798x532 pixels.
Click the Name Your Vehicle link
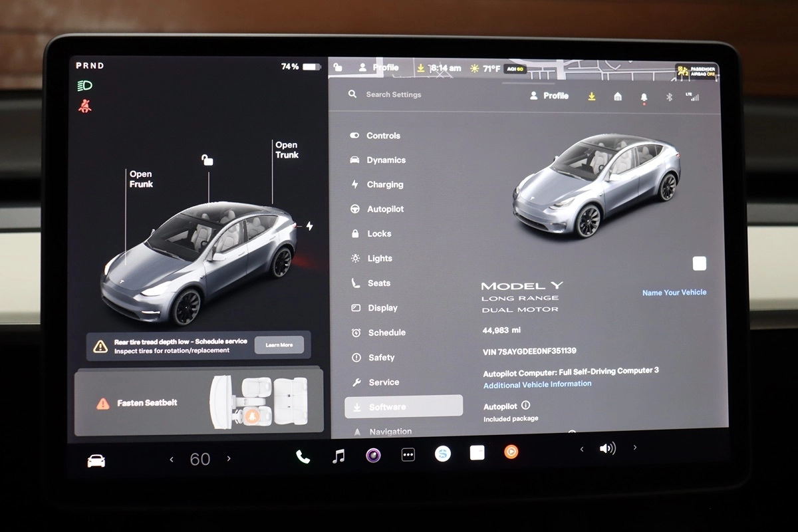tap(674, 293)
